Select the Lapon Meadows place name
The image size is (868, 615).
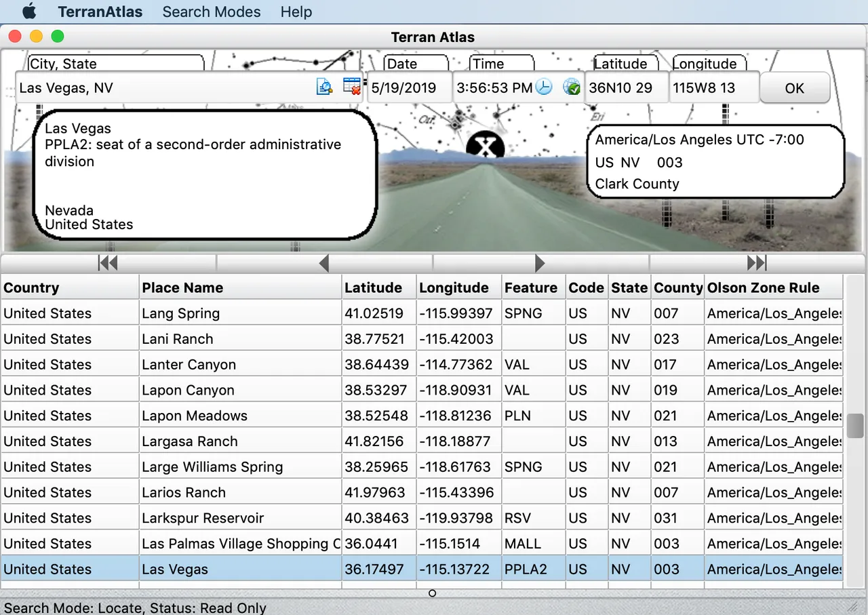pos(195,416)
